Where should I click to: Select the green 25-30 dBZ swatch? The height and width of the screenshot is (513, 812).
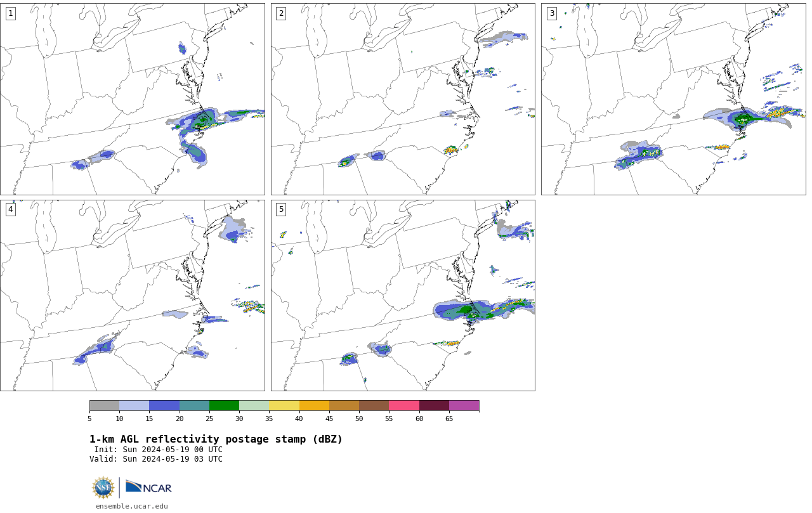[x=224, y=406]
